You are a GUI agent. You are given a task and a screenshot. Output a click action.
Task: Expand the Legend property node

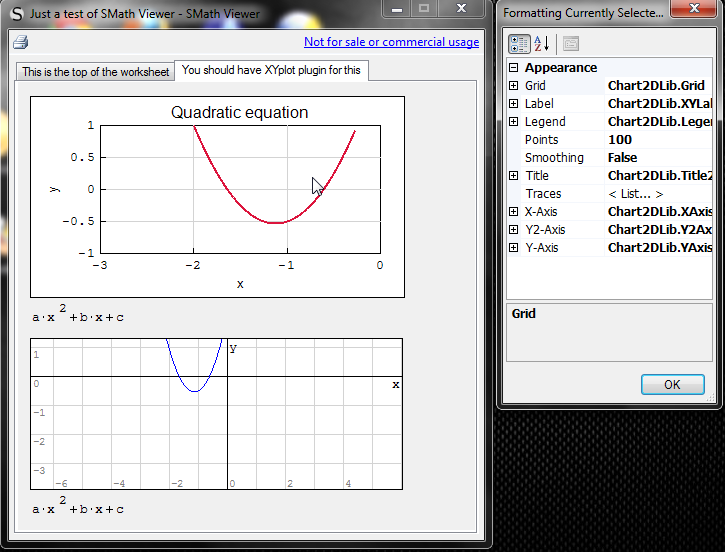coord(514,122)
